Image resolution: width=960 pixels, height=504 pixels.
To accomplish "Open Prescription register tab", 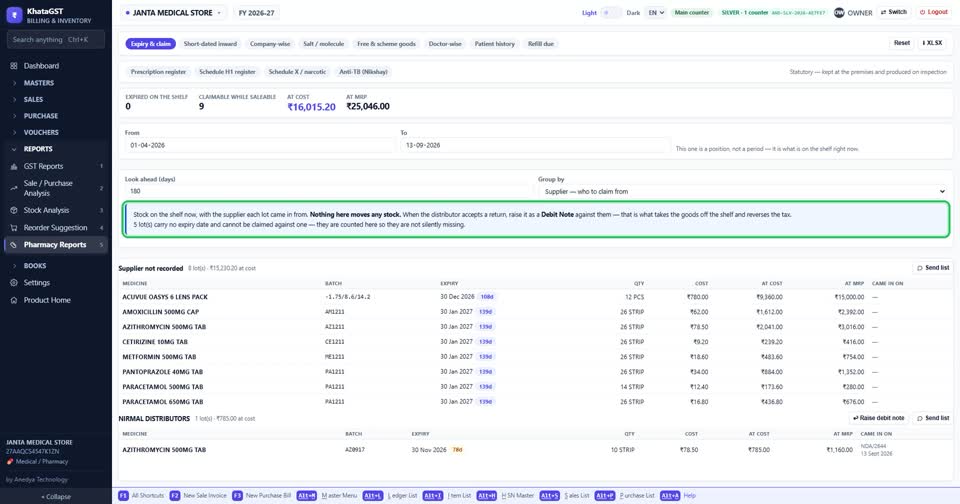I will tap(158, 72).
